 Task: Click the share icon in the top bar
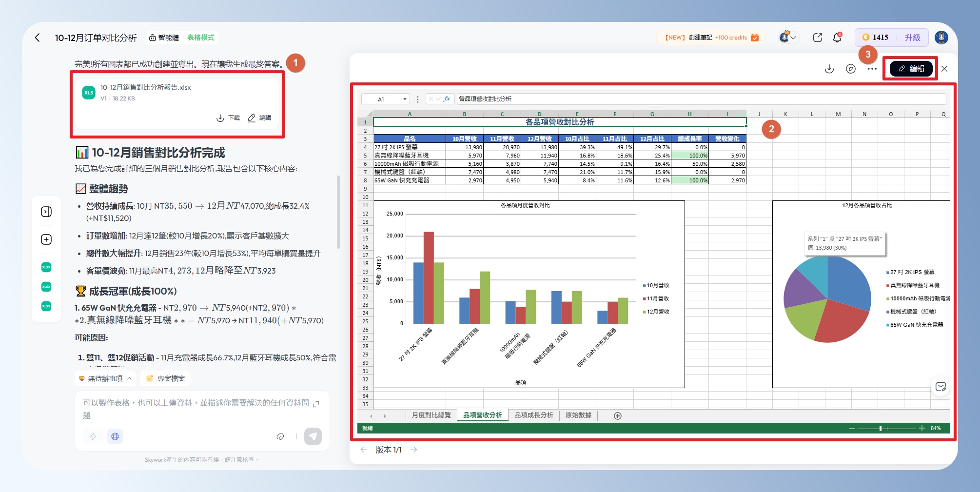pyautogui.click(x=818, y=38)
